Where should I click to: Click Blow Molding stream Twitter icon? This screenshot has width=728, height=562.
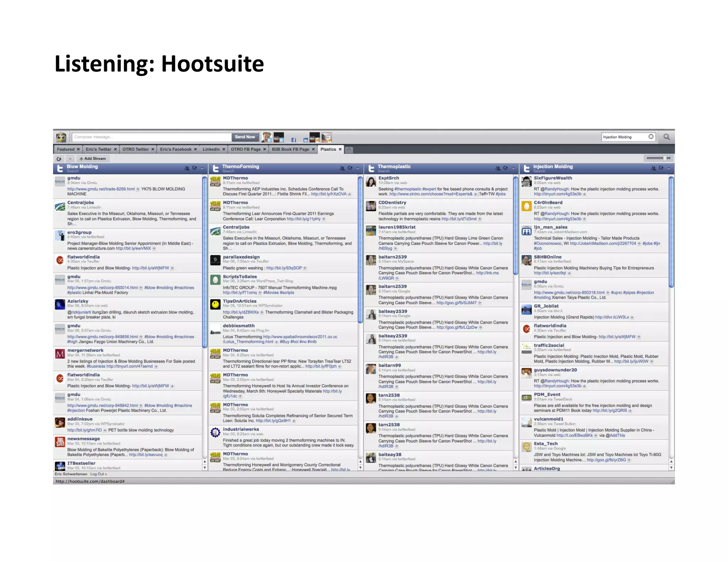tap(60, 168)
